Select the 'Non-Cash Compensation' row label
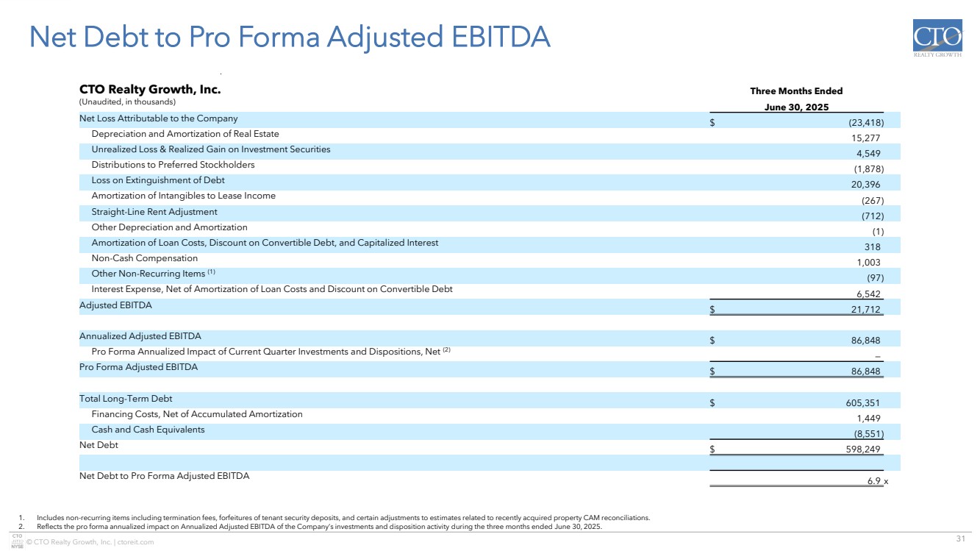The height and width of the screenshot is (551, 980). click(144, 258)
